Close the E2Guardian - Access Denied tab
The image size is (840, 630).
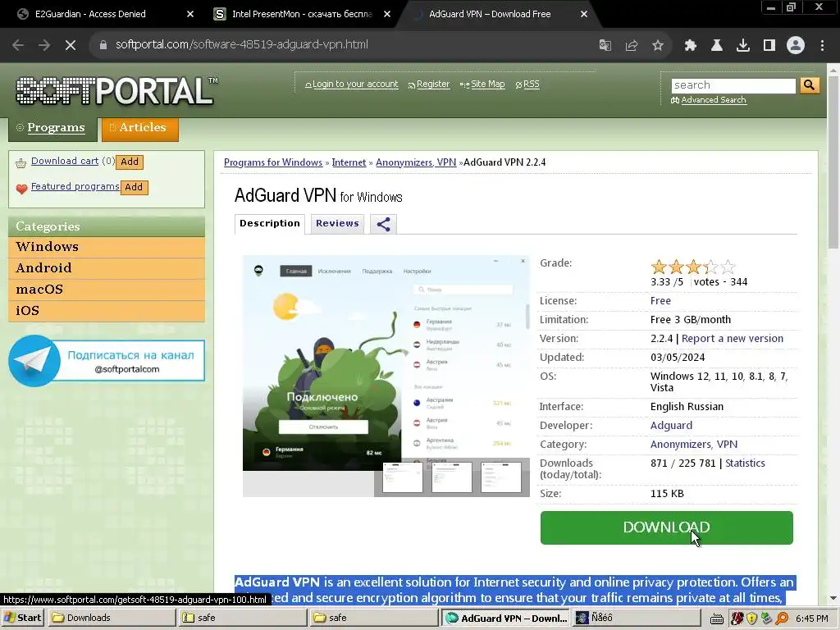(190, 15)
